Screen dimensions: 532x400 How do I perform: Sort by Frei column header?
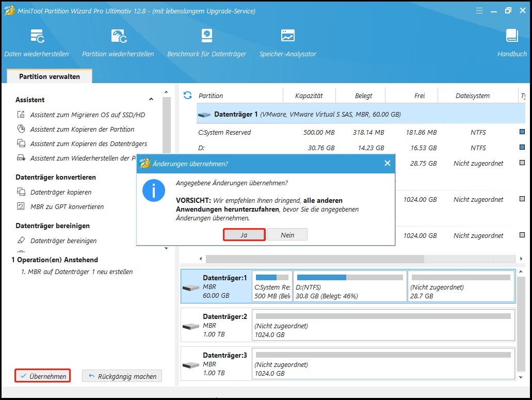[420, 95]
